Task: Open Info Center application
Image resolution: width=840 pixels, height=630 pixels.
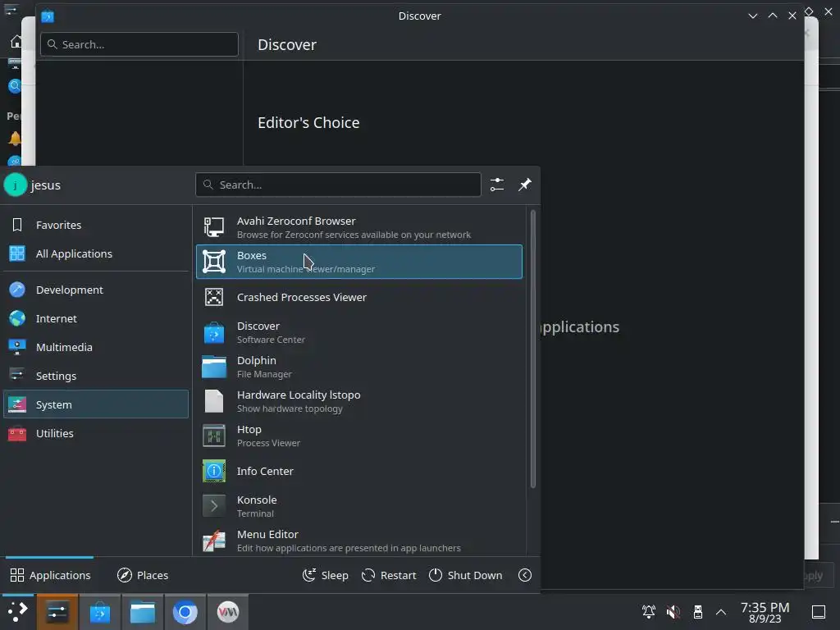Action: coord(359,471)
